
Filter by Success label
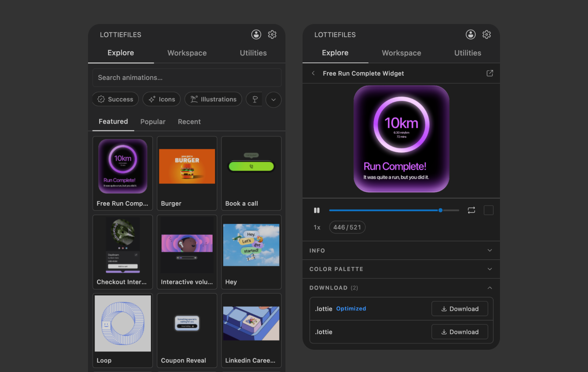pos(121,99)
